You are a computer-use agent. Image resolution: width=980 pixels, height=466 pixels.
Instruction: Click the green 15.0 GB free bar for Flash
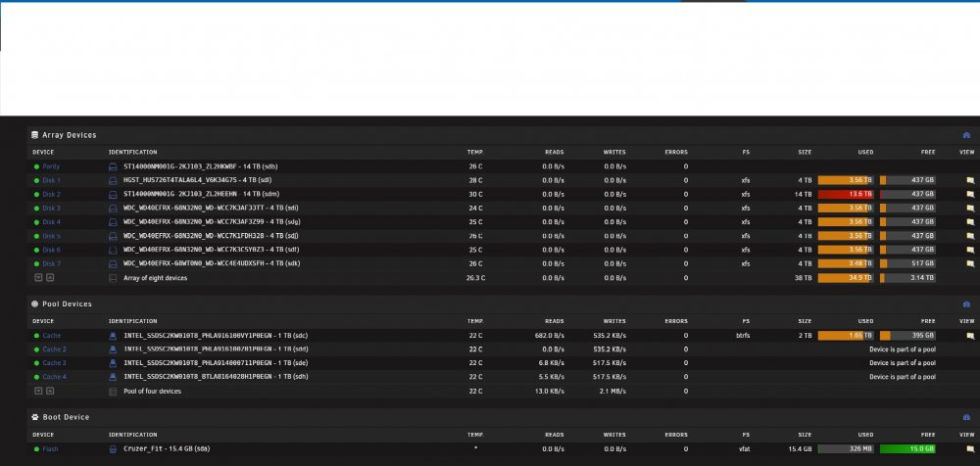[907, 448]
